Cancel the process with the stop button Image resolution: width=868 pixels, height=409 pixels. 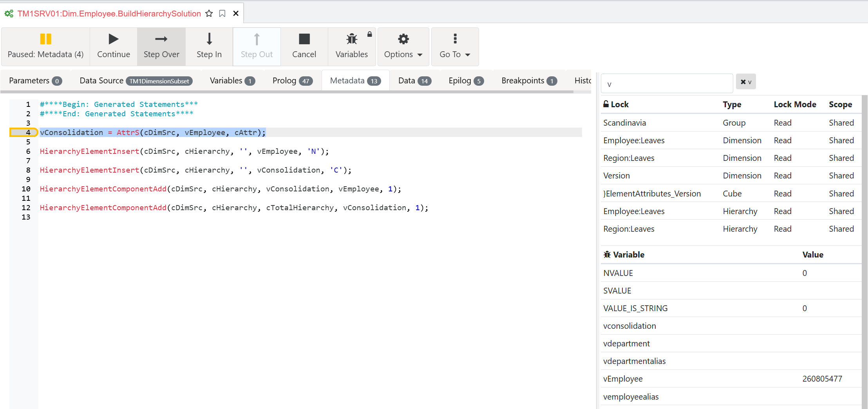tap(304, 47)
